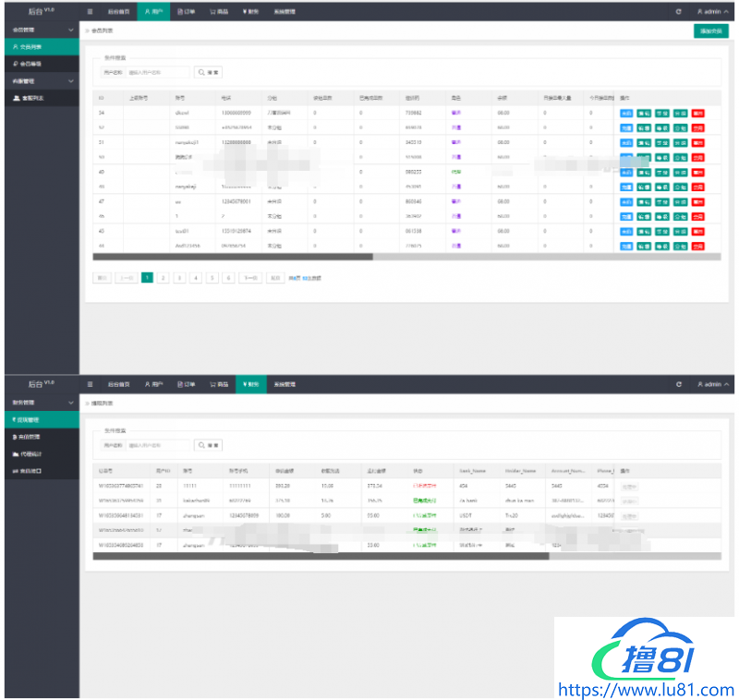739x700 pixels.
Task: Click the green 添加会员 button at top right
Action: [x=709, y=30]
